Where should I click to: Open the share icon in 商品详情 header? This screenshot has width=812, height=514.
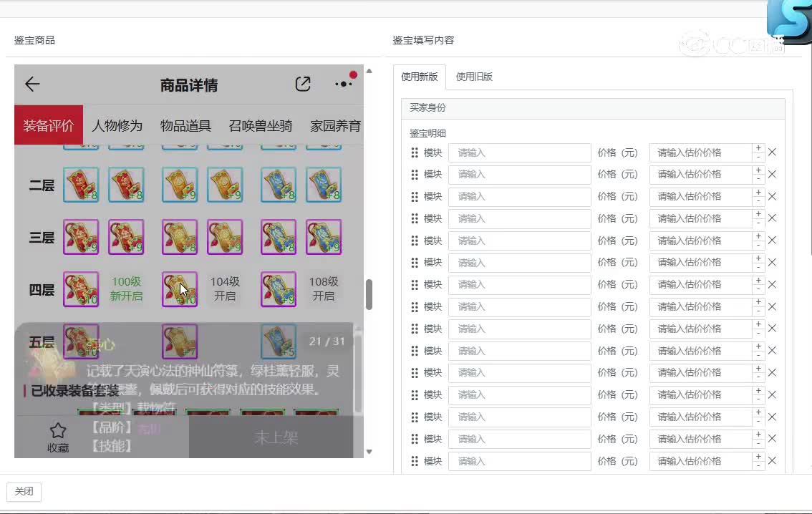coord(303,84)
